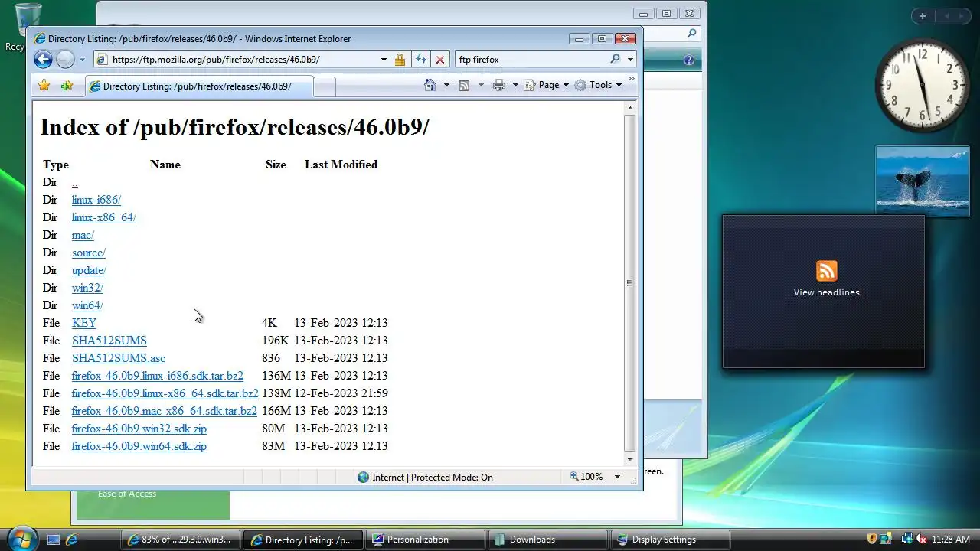Open the update/ directory link
This screenshot has width=980, height=551.
(89, 270)
